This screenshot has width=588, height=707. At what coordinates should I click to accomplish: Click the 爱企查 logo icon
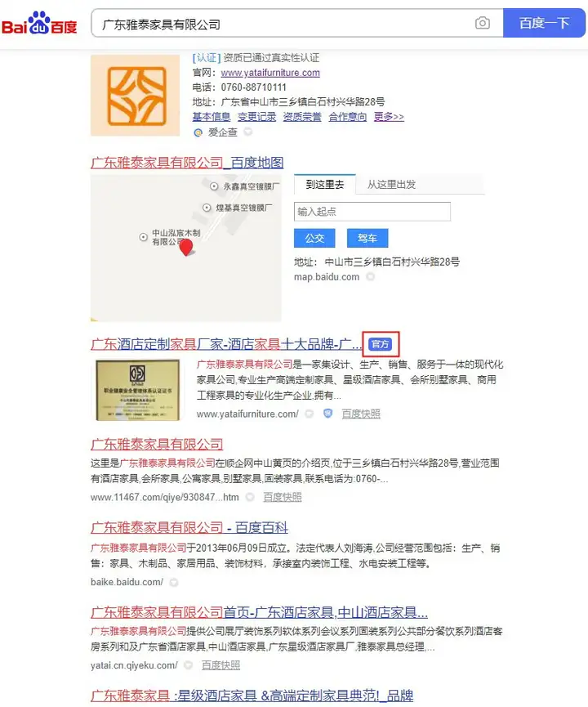pos(198,132)
